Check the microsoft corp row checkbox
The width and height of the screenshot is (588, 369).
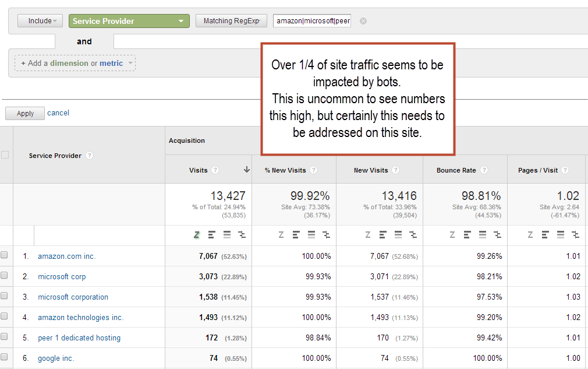pyautogui.click(x=4, y=275)
